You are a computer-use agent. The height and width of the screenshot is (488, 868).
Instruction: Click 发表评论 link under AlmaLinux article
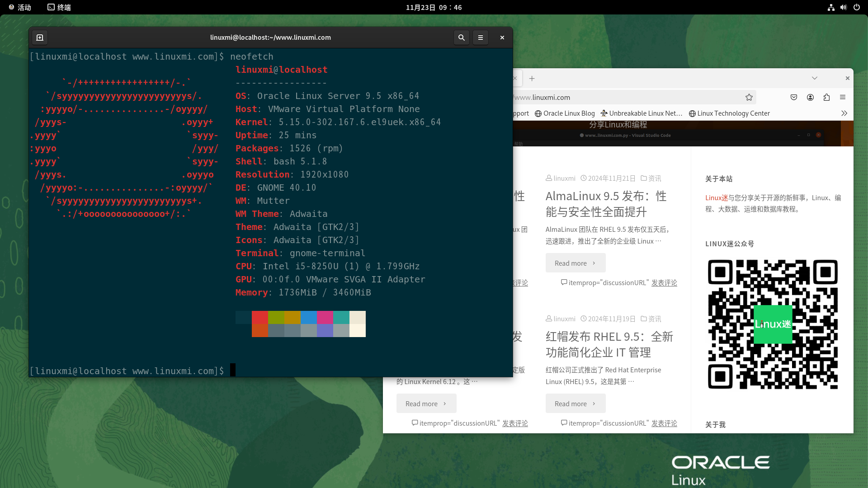click(664, 283)
